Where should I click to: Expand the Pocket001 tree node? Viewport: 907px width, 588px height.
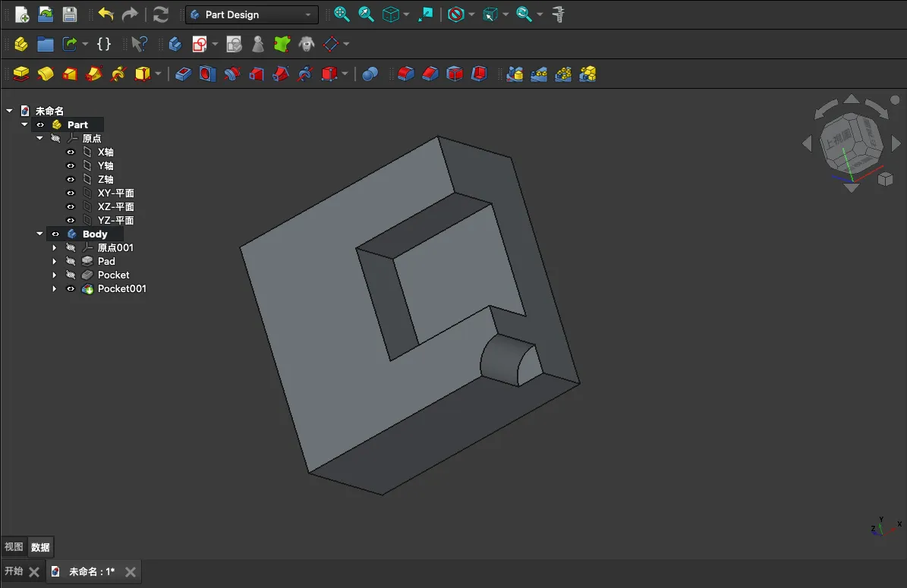55,289
